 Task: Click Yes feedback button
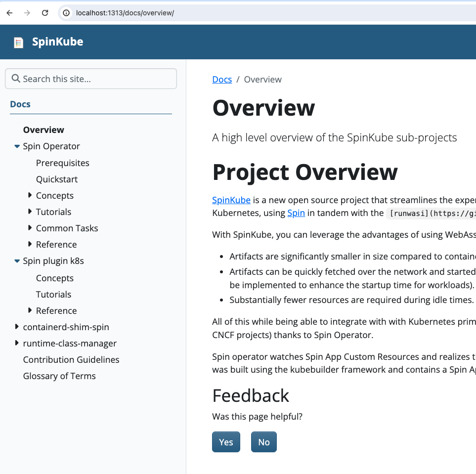coord(226,442)
